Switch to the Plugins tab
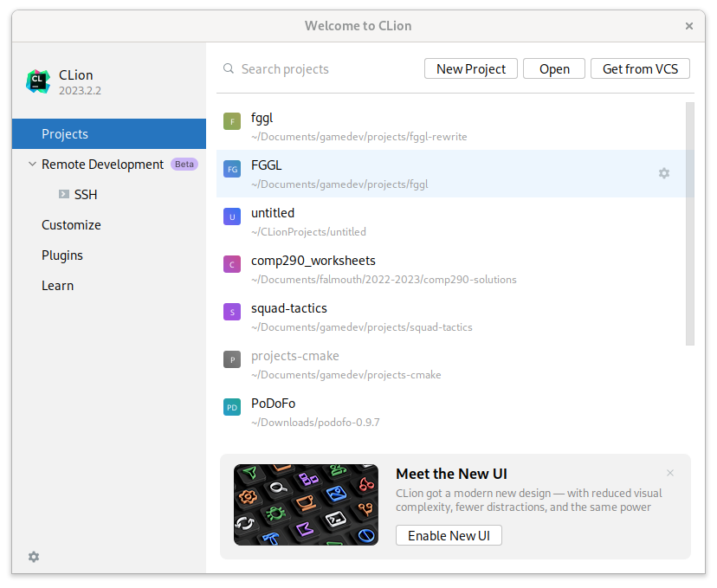717x588 pixels. (x=62, y=255)
